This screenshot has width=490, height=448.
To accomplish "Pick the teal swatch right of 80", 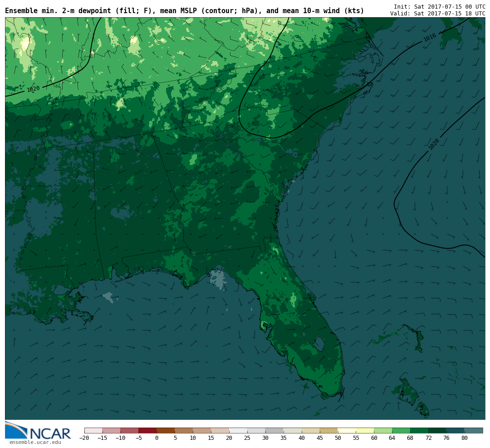I will [474, 430].
